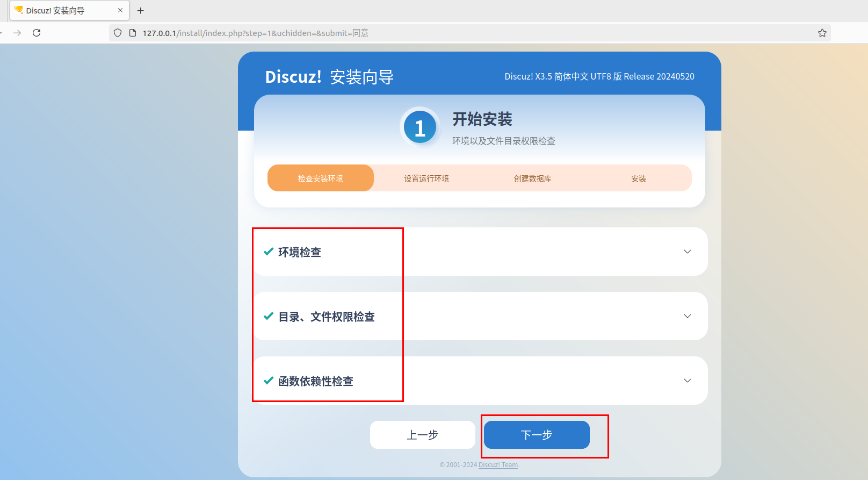Open the shield tracking protection icon

point(118,33)
